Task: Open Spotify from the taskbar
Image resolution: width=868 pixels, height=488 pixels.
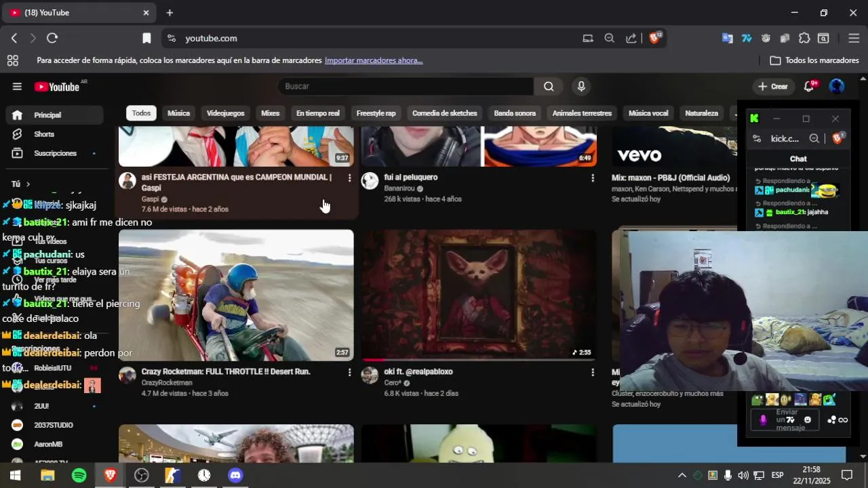Action: click(x=79, y=475)
